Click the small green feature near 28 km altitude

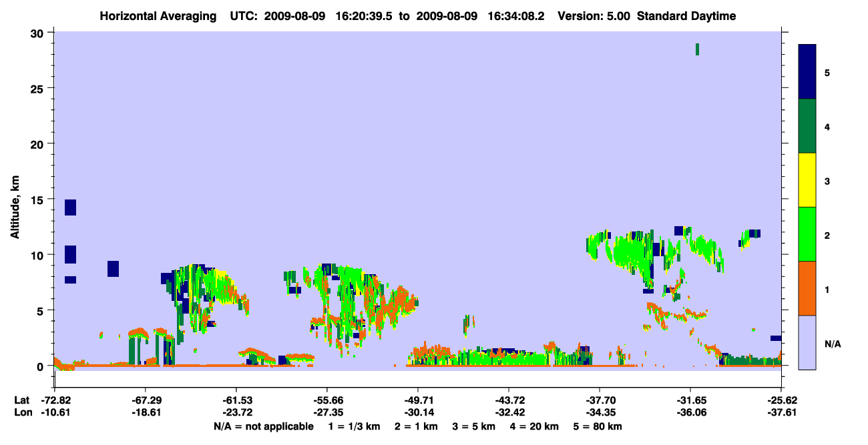point(697,49)
